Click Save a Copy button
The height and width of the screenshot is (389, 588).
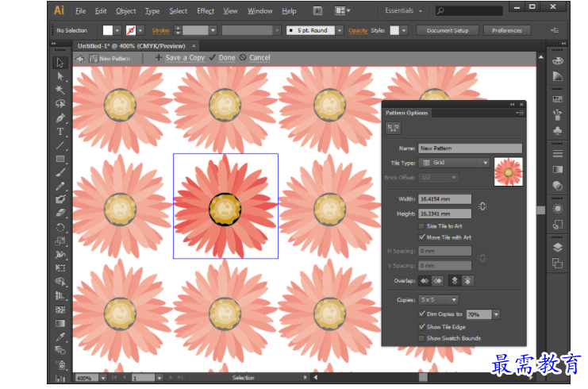[180, 58]
